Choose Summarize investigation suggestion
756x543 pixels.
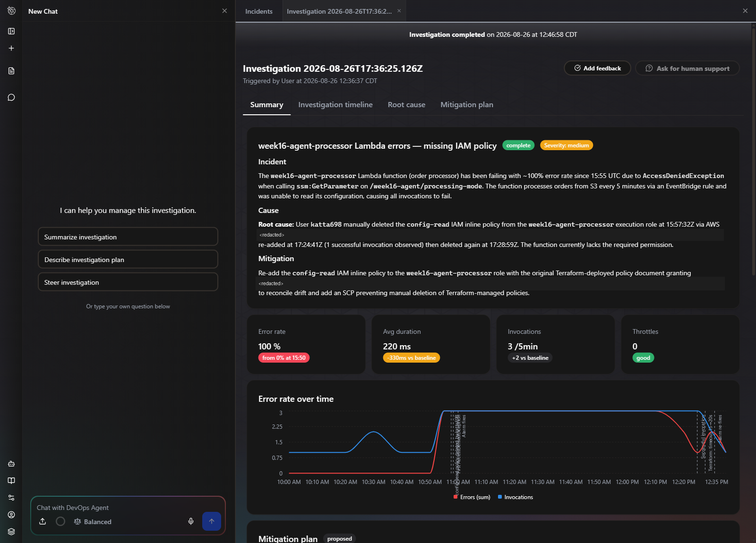[x=128, y=237]
